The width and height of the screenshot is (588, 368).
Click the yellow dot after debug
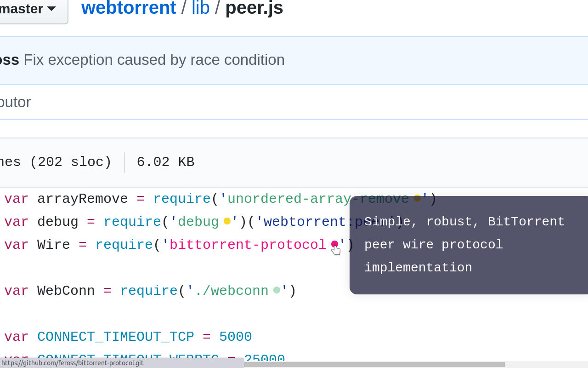227,221
